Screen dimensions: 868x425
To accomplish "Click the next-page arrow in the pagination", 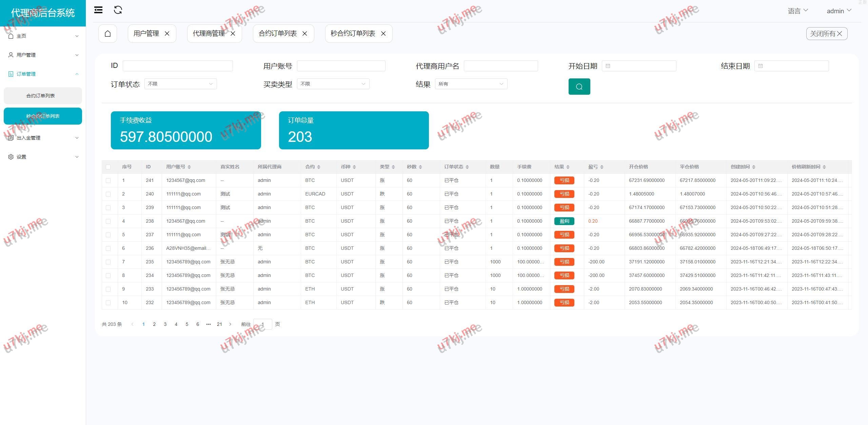I will tap(230, 324).
